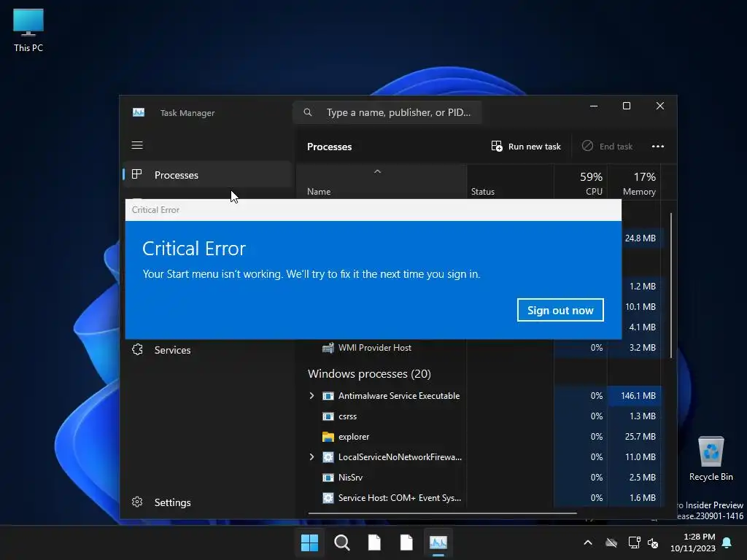The height and width of the screenshot is (560, 747).
Task: Open the Services page in sidebar
Action: coord(208,350)
